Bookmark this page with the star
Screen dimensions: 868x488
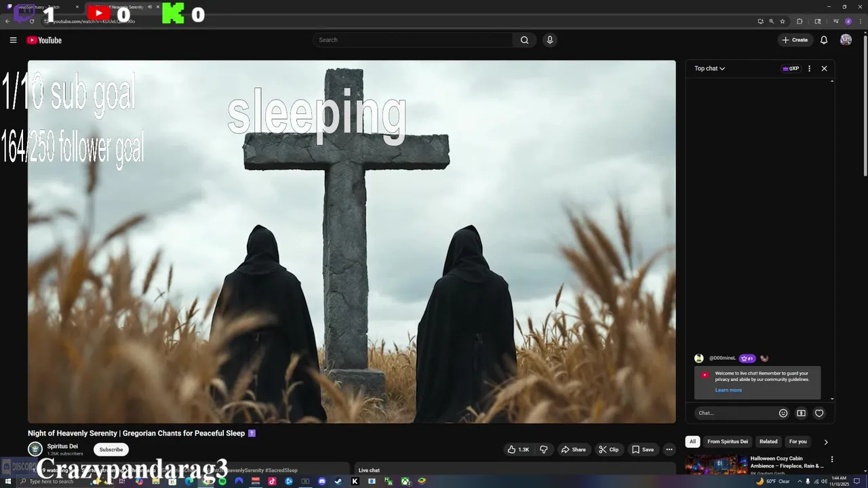(783, 21)
